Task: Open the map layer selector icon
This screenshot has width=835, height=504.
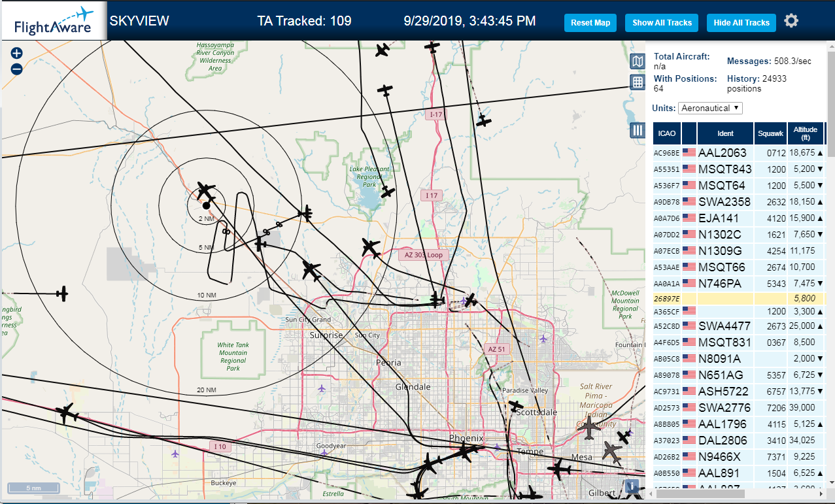Action: click(638, 61)
